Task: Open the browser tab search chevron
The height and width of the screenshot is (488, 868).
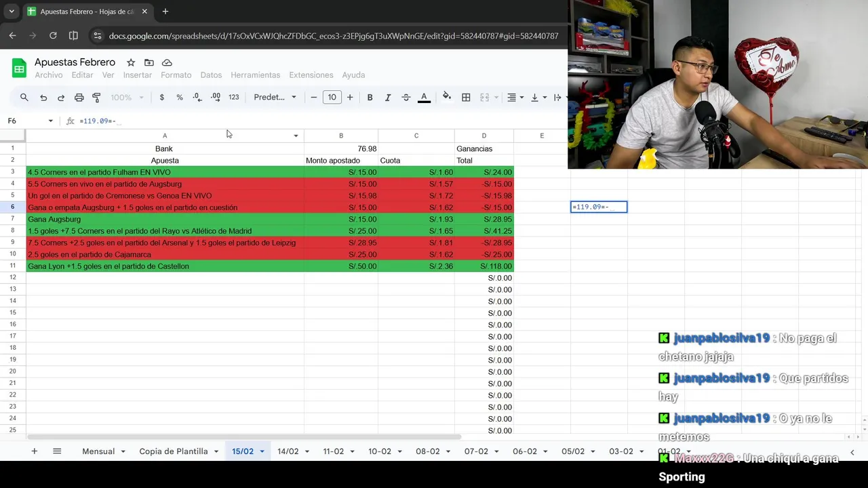Action: (x=12, y=12)
